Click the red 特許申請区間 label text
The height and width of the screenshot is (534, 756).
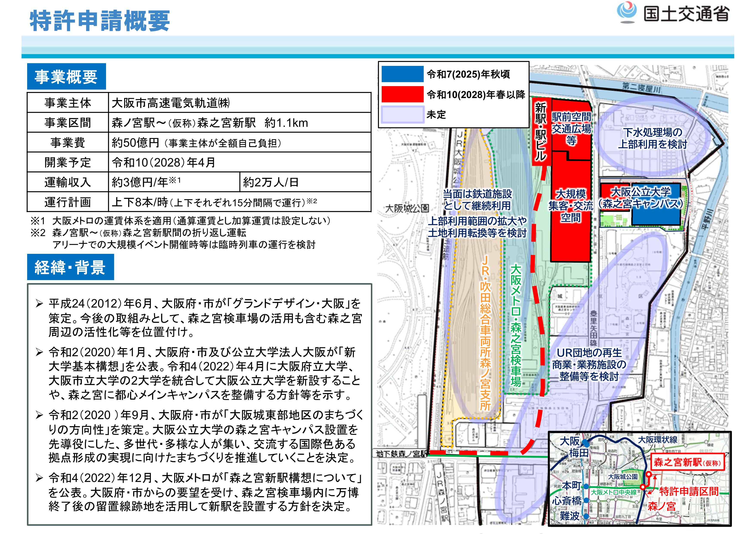pos(689,492)
